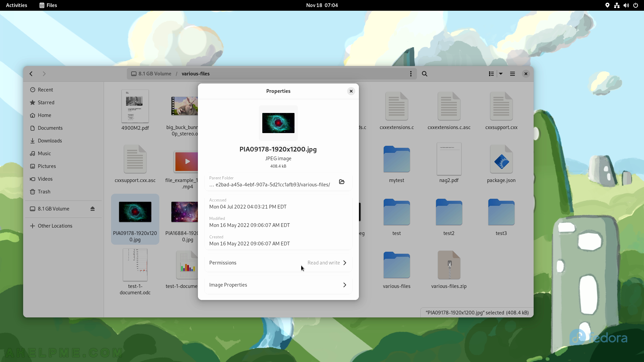Image resolution: width=644 pixels, height=362 pixels.
Task: Click the location icon in top bar
Action: pos(607,5)
